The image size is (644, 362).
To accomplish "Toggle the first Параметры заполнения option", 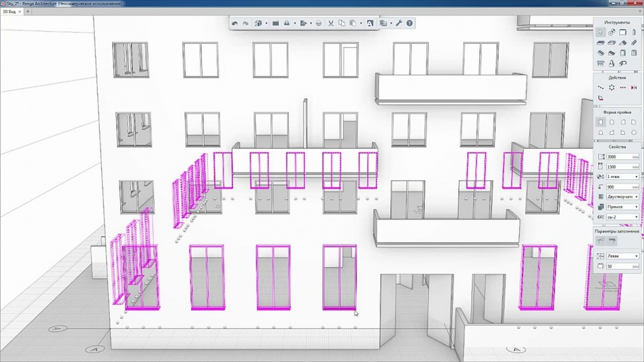I will (601, 241).
